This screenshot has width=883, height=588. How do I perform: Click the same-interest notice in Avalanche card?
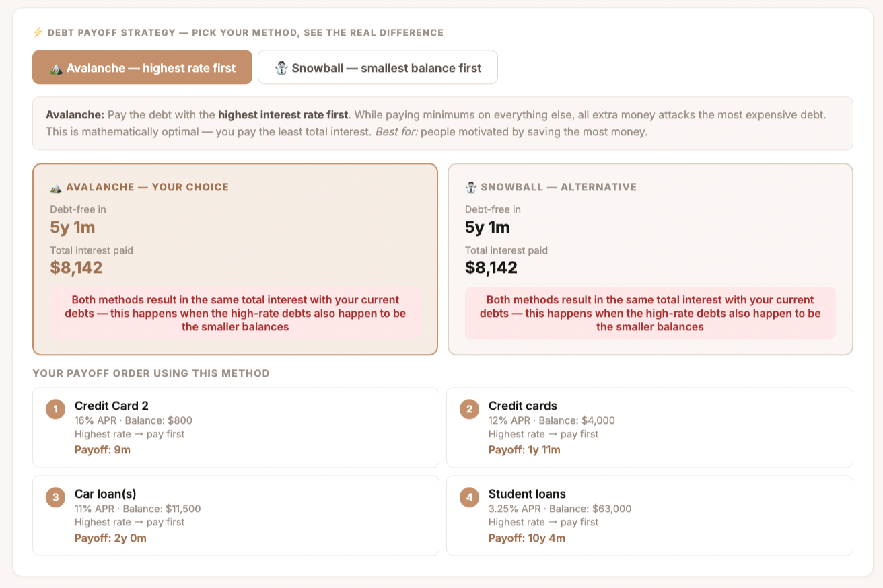tap(236, 313)
